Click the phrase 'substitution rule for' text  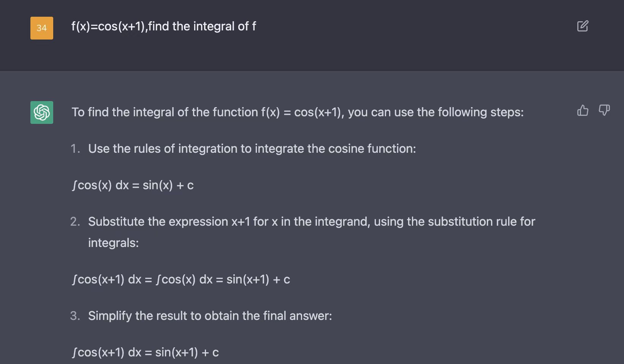481,222
